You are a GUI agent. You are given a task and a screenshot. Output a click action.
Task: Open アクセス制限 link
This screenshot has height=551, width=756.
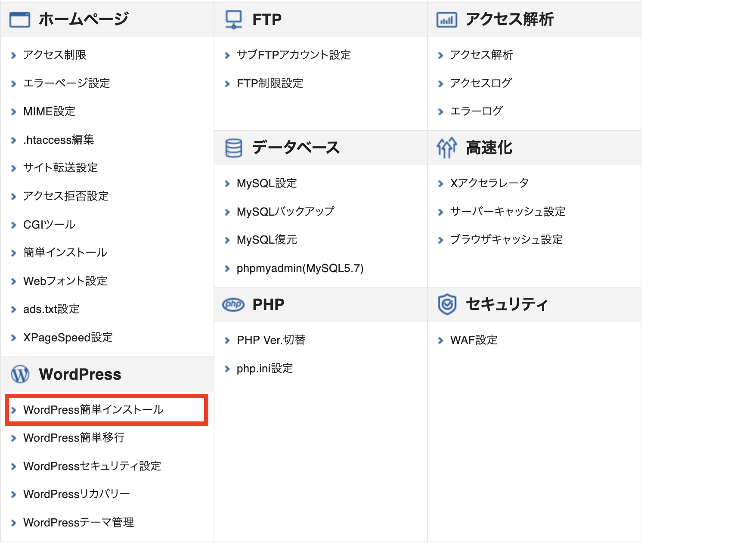(x=55, y=55)
